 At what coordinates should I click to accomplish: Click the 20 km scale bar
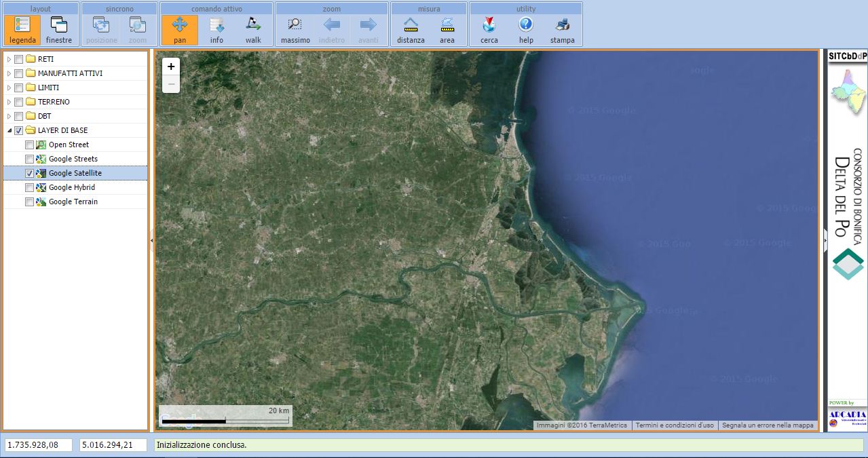click(225, 416)
